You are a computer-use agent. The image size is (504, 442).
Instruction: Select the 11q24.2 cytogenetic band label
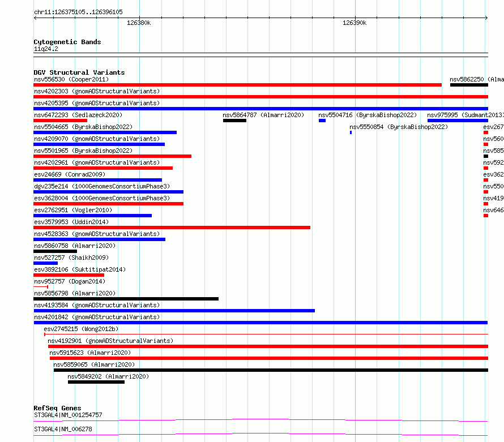pyautogui.click(x=46, y=49)
